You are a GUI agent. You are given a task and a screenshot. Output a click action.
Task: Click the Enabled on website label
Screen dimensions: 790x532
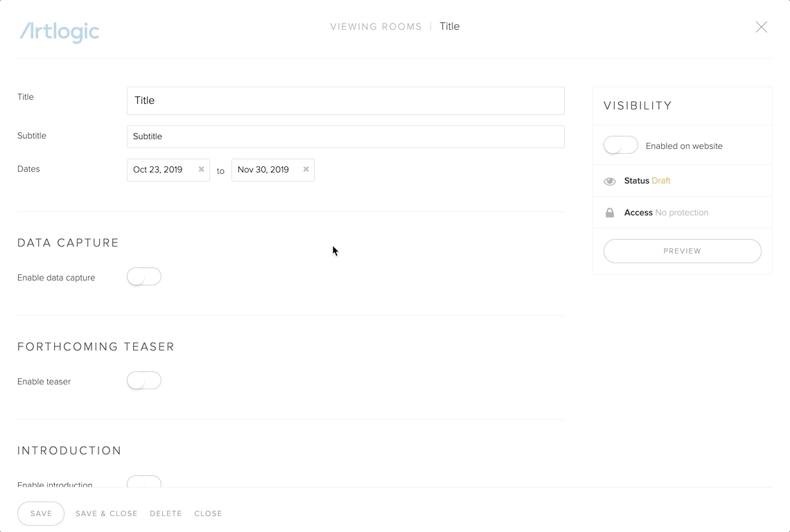pyautogui.click(x=684, y=146)
